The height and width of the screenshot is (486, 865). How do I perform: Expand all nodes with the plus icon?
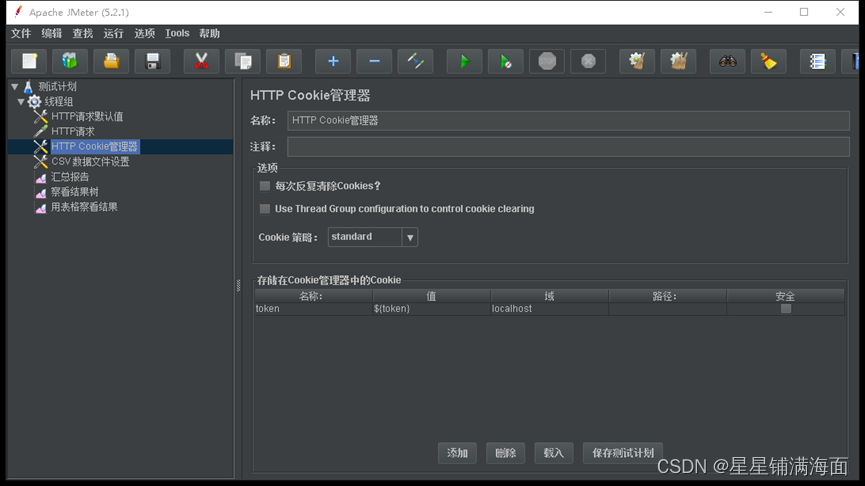(x=333, y=61)
